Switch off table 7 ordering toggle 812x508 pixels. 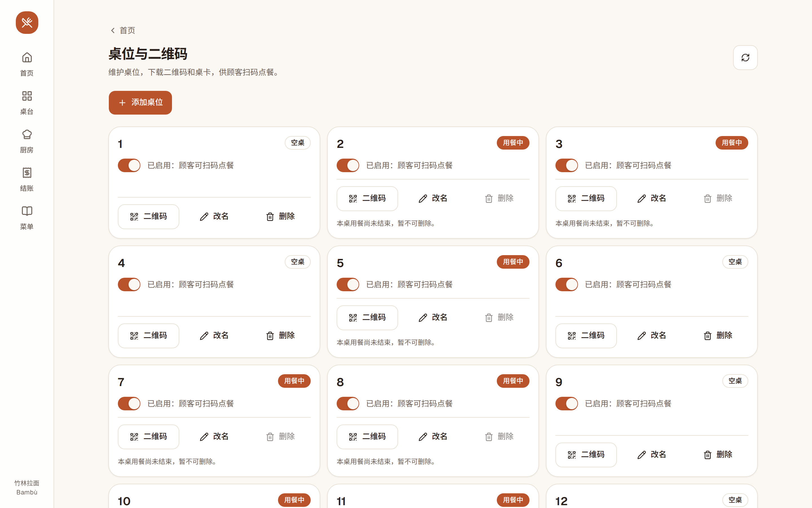129,404
